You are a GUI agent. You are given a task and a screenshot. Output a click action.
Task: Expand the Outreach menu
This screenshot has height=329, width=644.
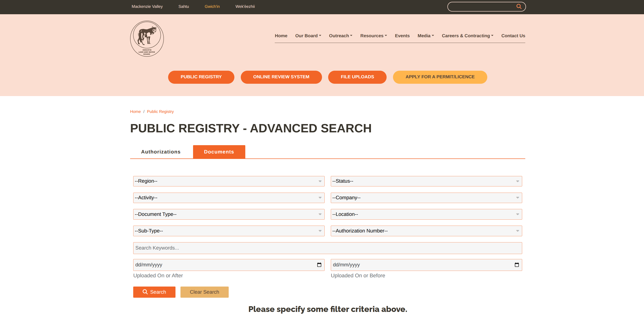tap(341, 36)
